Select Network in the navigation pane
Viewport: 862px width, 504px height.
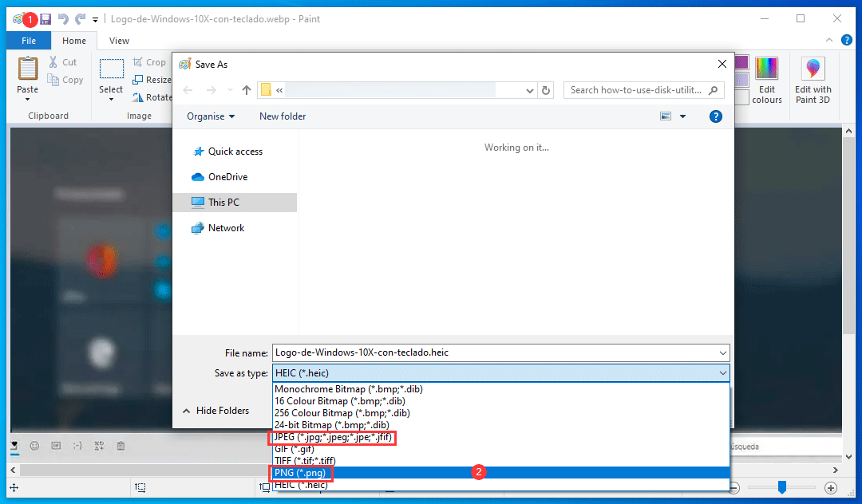(226, 228)
